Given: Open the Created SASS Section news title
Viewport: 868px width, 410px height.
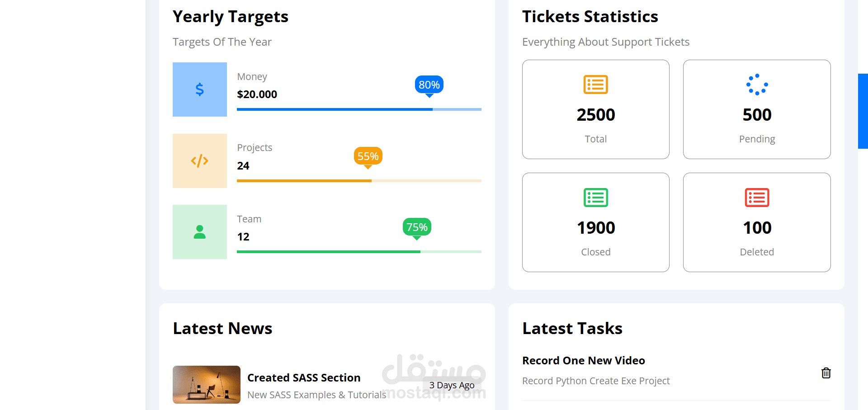Looking at the screenshot, I should (x=304, y=377).
